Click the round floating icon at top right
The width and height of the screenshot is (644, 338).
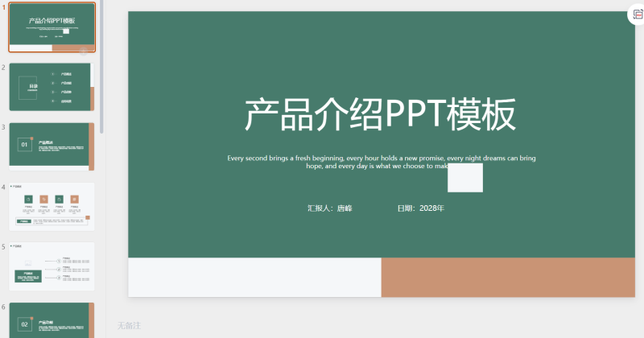coord(637,14)
